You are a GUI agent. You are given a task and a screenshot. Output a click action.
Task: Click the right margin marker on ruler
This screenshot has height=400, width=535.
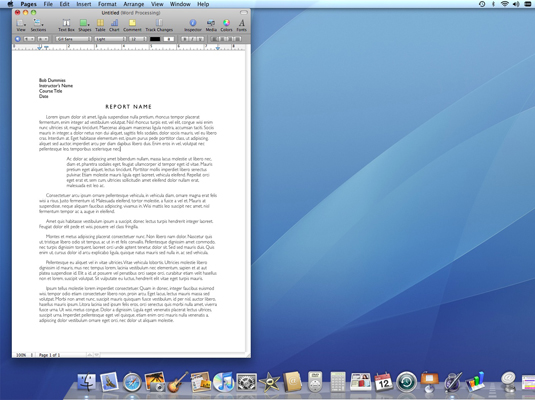pos(218,48)
